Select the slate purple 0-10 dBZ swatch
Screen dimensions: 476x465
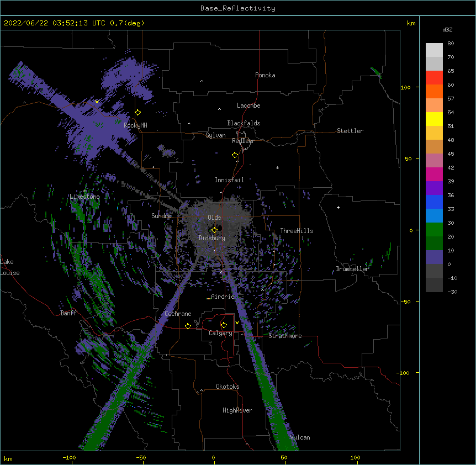pyautogui.click(x=434, y=257)
